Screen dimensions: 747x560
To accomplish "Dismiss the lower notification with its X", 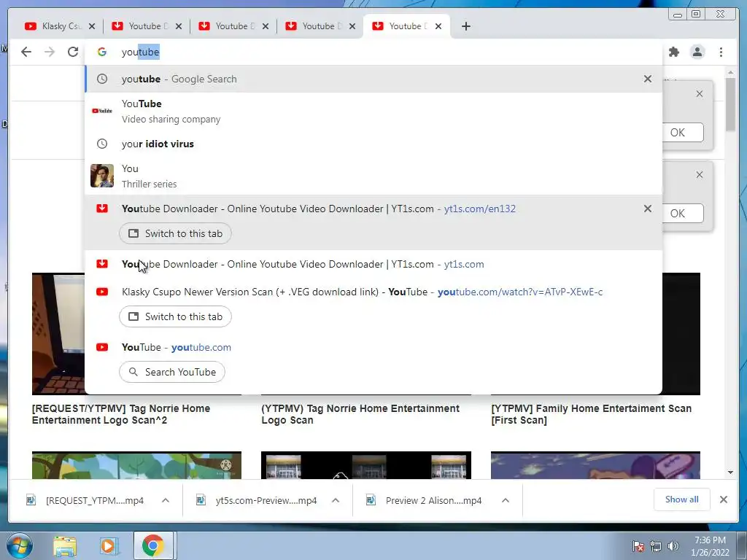I will coord(700,175).
